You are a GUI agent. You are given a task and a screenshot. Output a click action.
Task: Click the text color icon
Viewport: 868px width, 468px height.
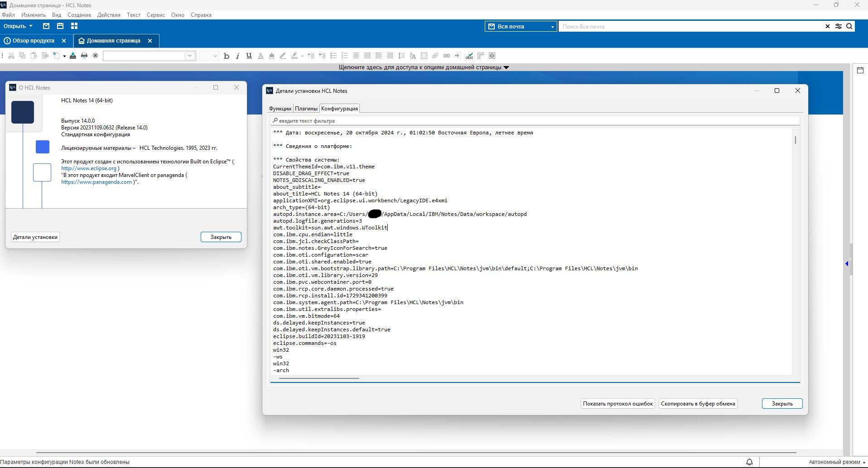point(260,56)
